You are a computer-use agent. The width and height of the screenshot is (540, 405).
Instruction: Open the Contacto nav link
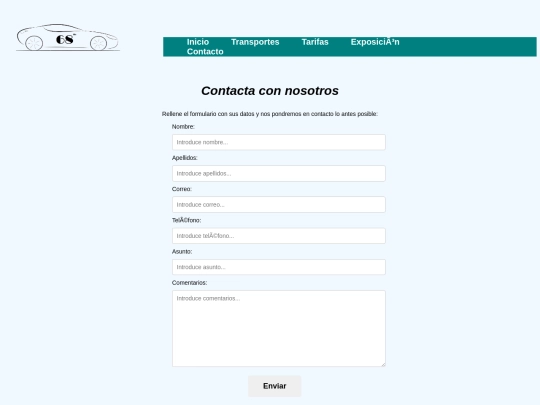pyautogui.click(x=205, y=52)
